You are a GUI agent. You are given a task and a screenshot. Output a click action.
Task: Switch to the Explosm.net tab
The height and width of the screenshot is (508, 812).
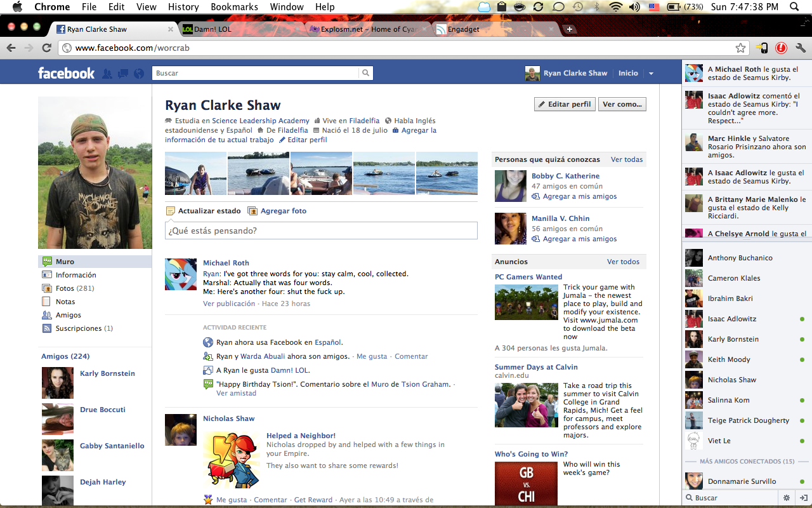367,29
